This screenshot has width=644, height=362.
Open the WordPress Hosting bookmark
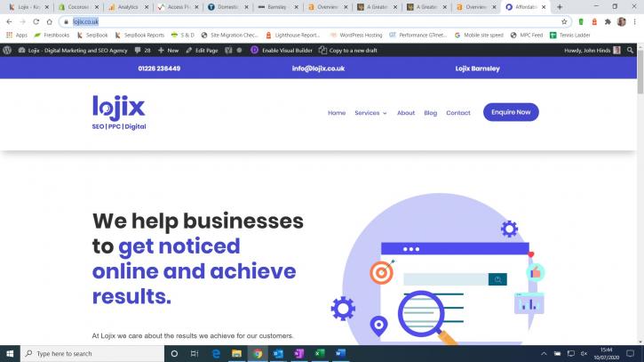(x=356, y=36)
